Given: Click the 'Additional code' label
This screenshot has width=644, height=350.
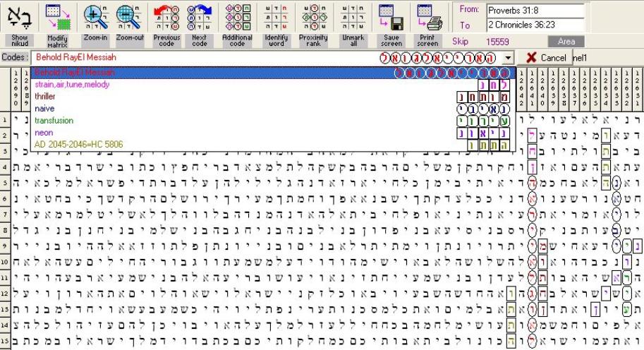Looking at the screenshot, I should tap(238, 40).
